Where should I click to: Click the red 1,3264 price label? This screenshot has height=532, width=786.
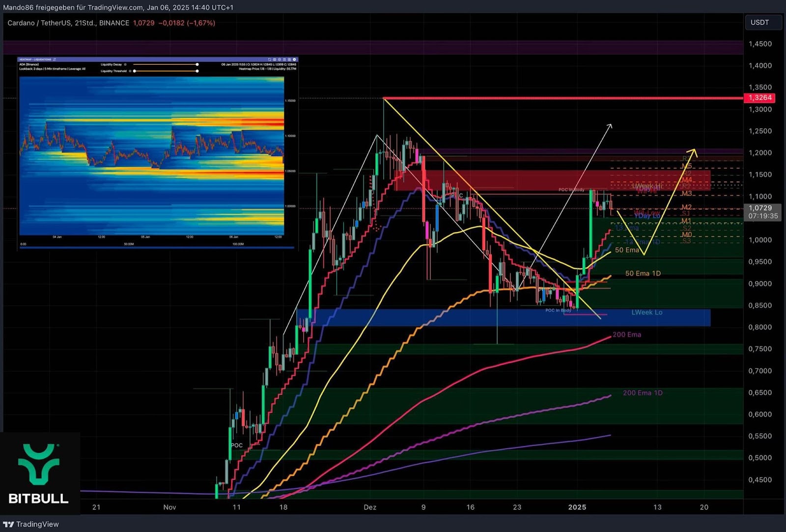(760, 98)
